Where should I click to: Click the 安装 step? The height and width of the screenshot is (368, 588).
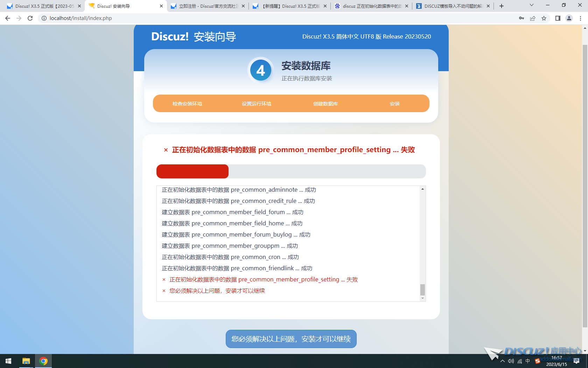(395, 104)
